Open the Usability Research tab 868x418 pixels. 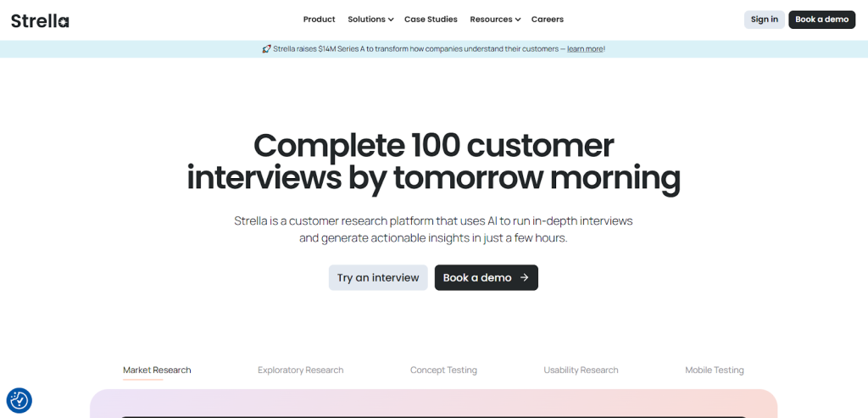[581, 370]
